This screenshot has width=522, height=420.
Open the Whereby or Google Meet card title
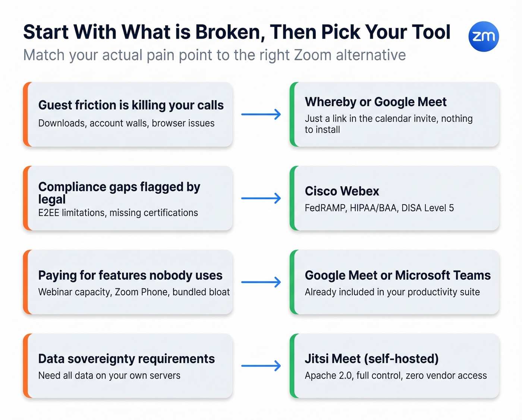tap(375, 102)
